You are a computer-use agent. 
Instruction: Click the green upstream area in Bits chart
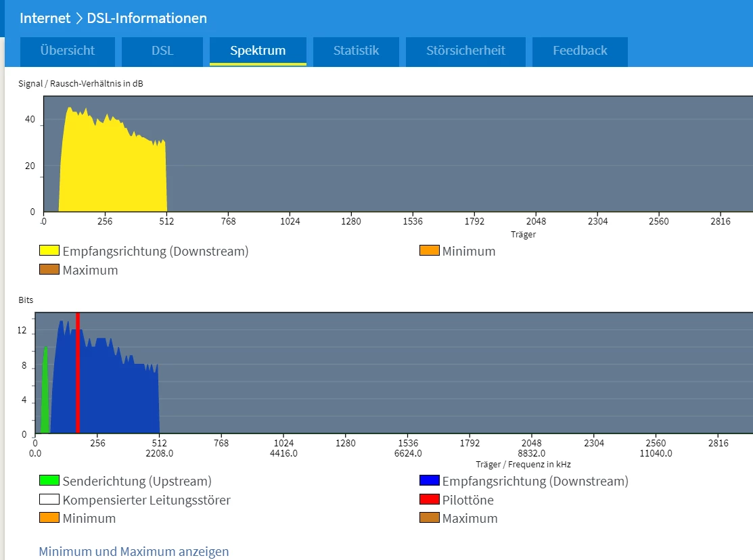tap(45, 399)
